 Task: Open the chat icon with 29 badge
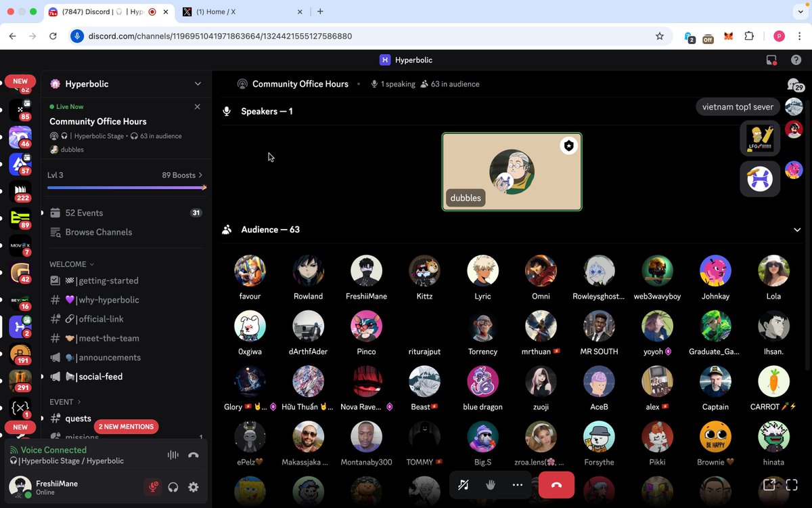[794, 85]
